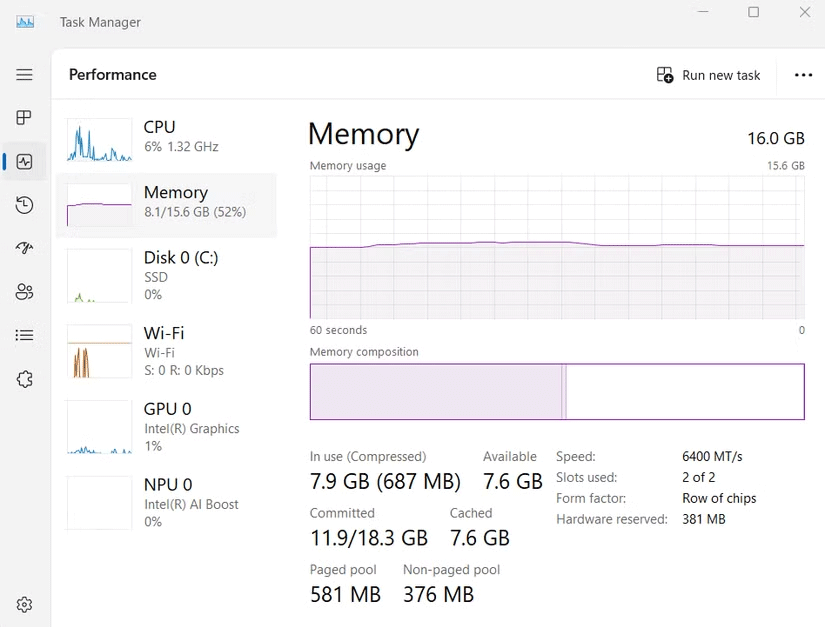This screenshot has height=627, width=825.
Task: Select the GPU 0 performance item
Action: (166, 426)
